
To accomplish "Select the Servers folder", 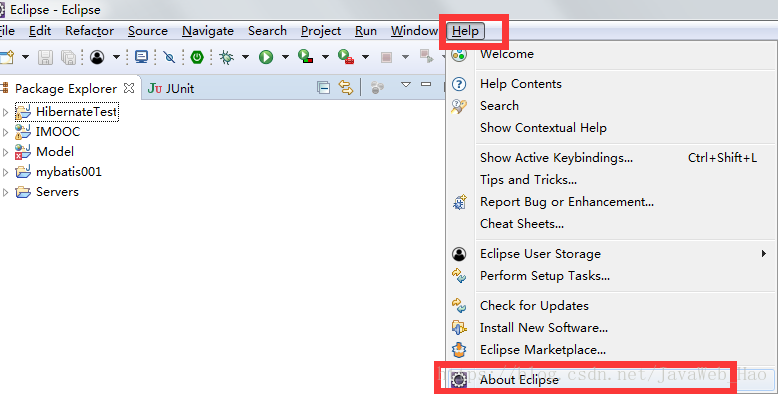I will pos(57,192).
